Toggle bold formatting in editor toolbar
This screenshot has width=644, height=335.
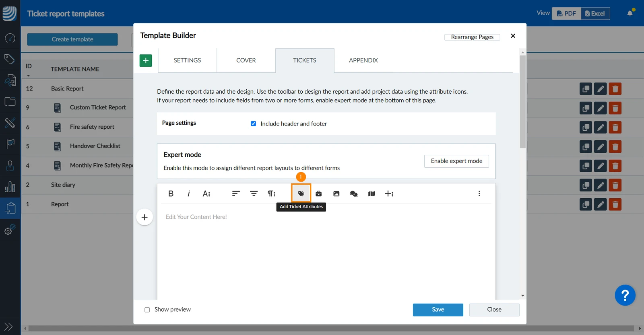click(x=171, y=193)
